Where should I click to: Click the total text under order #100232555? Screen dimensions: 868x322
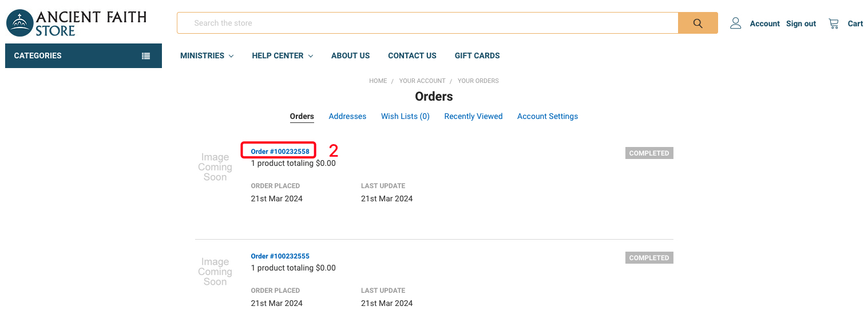294,268
